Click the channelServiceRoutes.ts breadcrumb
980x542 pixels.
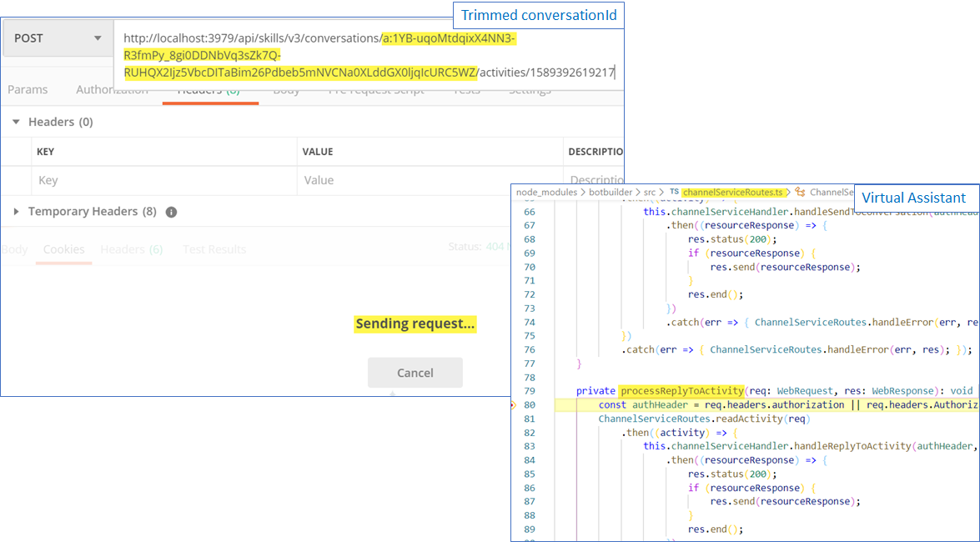click(732, 192)
